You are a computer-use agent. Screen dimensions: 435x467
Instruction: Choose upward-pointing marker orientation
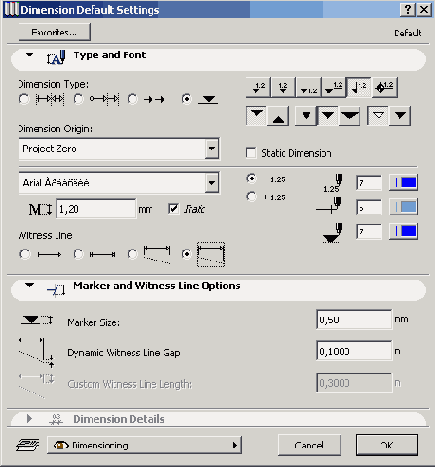coord(278,116)
